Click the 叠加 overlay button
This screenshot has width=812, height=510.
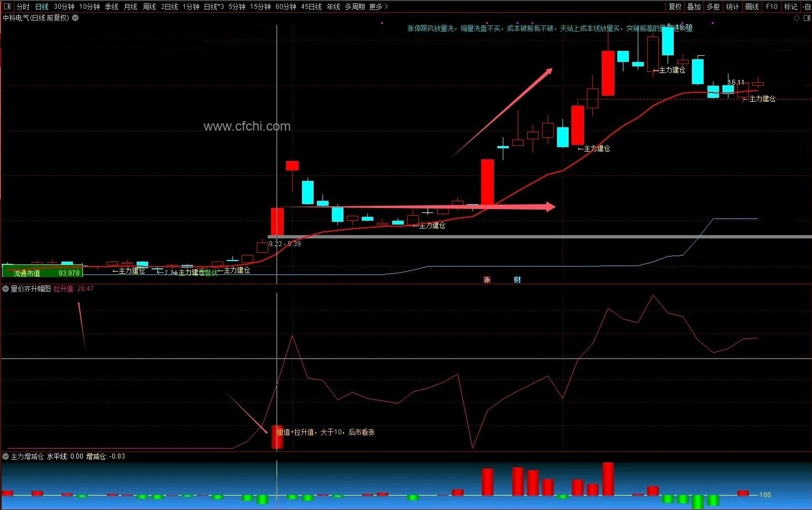pyautogui.click(x=694, y=7)
